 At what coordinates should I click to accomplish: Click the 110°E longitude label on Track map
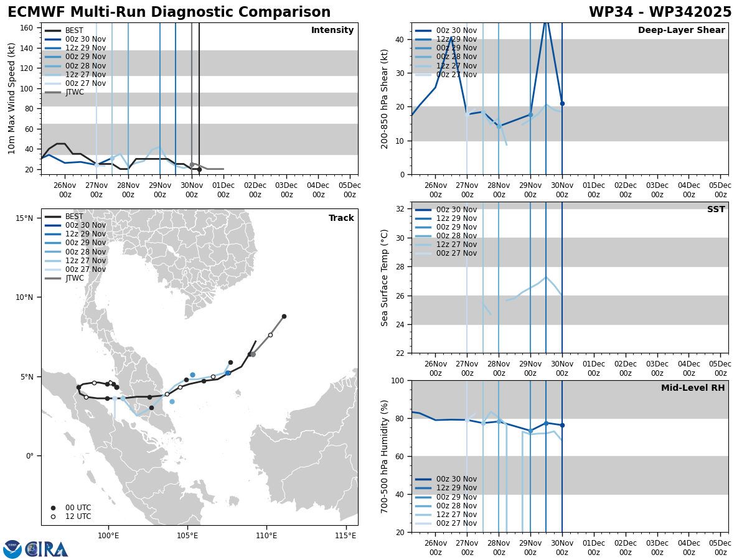(x=266, y=536)
